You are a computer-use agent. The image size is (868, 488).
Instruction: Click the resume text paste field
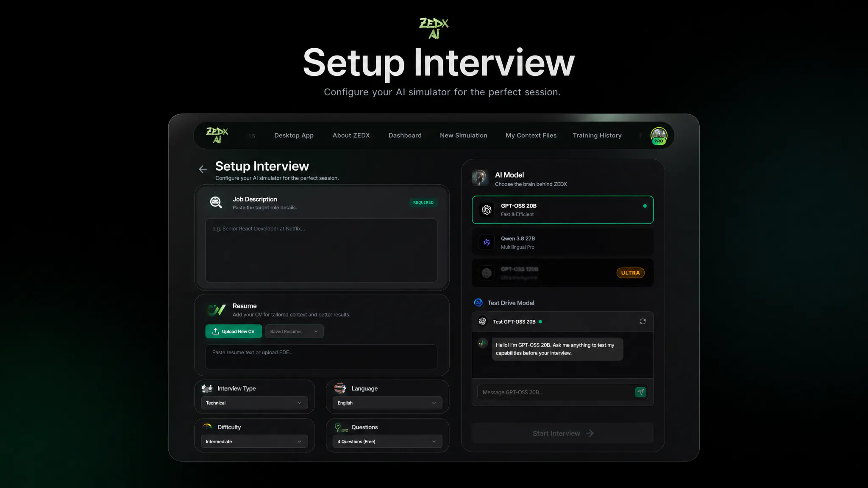point(321,357)
